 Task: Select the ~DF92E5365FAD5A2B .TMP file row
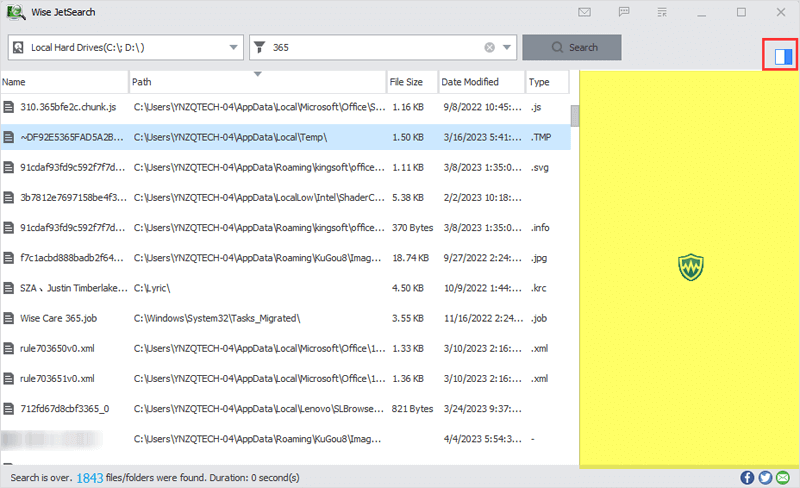pyautogui.click(x=285, y=137)
